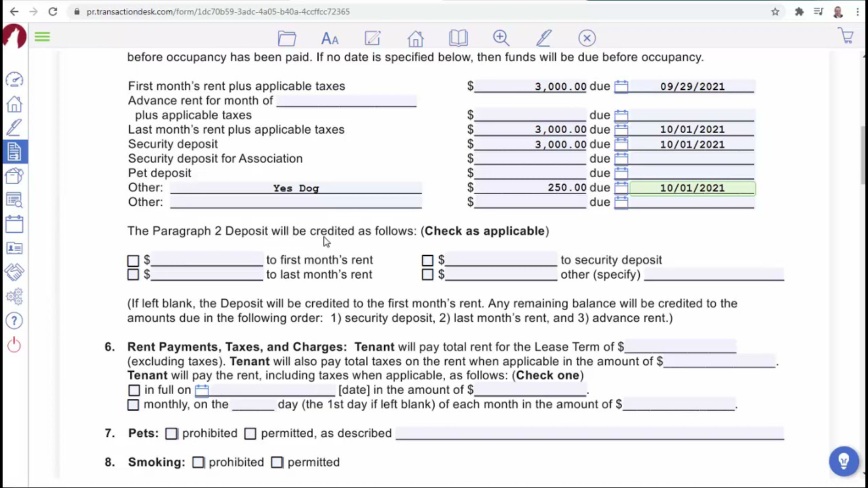This screenshot has width=868, height=488.
Task: Check Pets 'permitted, as described' checkbox
Action: pyautogui.click(x=250, y=433)
